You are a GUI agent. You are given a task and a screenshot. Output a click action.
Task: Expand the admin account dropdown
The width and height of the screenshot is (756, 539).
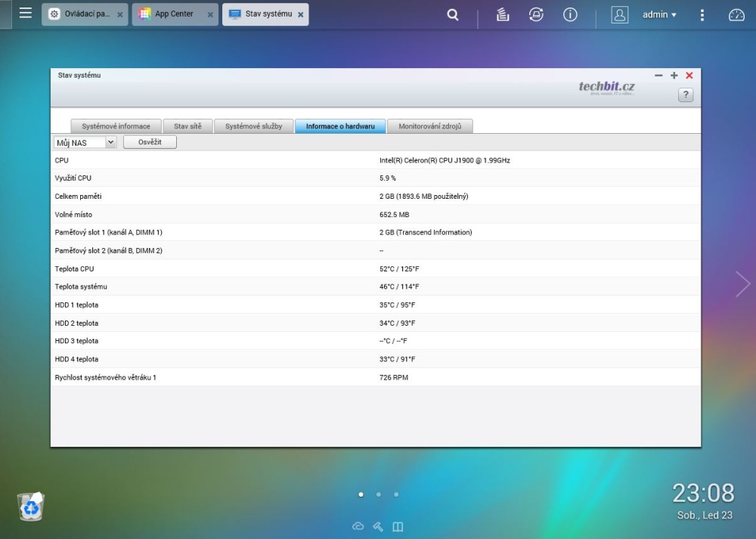(x=659, y=14)
